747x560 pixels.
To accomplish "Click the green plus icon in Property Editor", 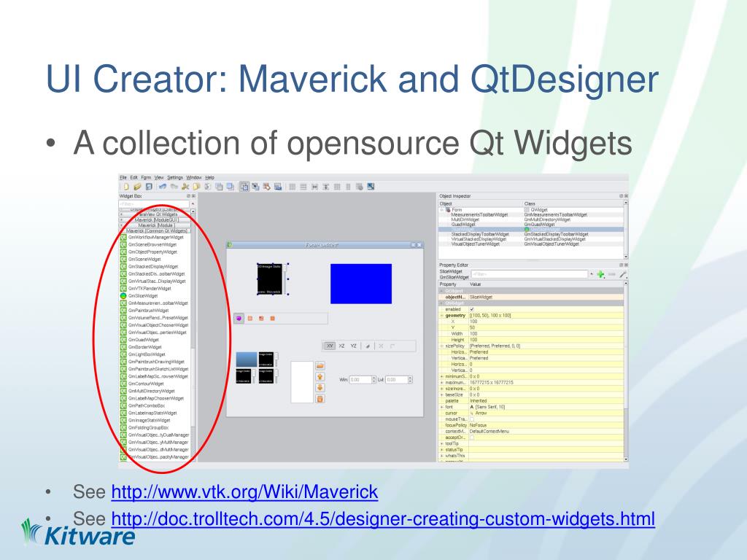I will point(601,274).
